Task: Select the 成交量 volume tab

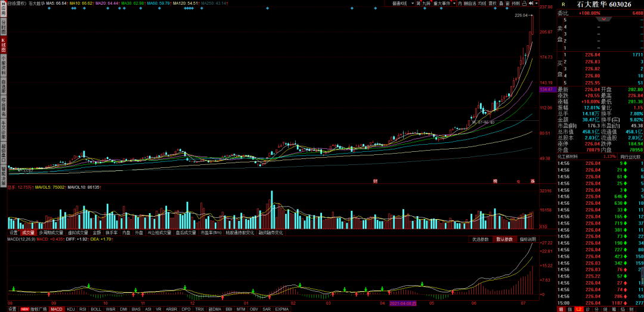Action: click(29, 232)
